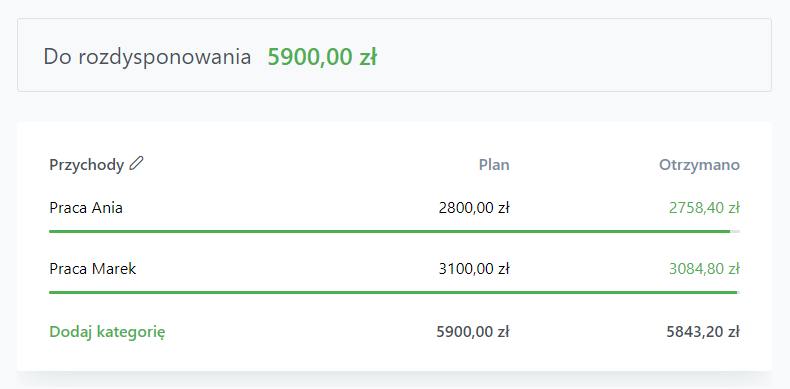The image size is (790, 389).
Task: Open the 2758,40 zł received amount
Action: [x=704, y=208]
